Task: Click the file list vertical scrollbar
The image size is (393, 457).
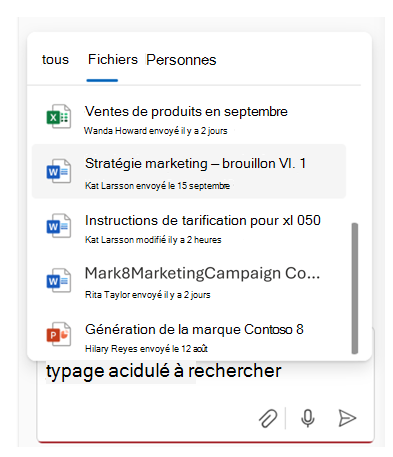Action: (355, 288)
